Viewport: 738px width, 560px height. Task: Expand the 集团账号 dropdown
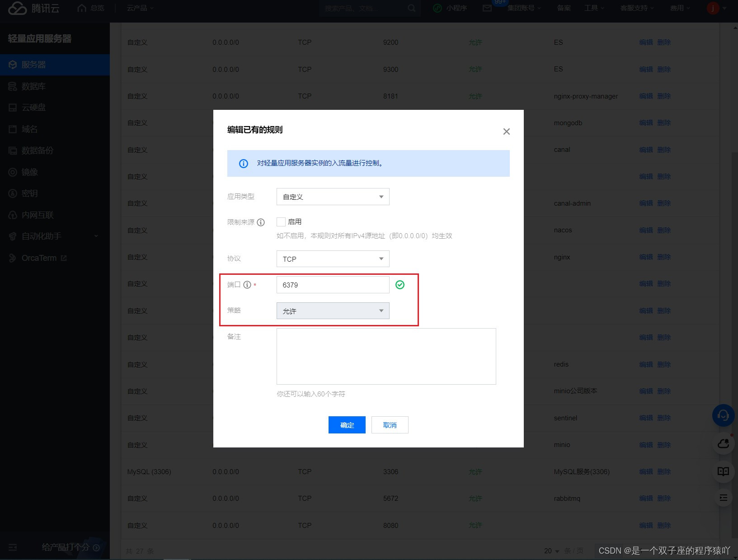tap(524, 8)
